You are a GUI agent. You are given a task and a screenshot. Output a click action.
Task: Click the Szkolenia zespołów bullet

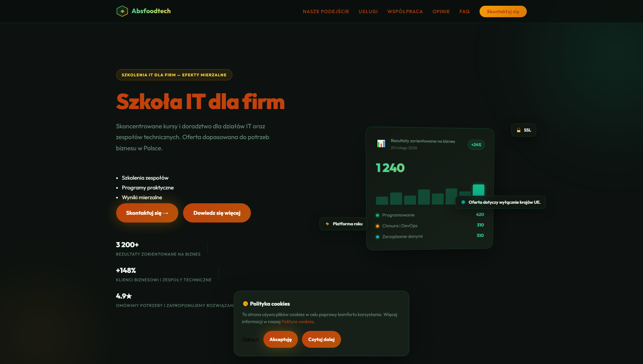point(145,178)
